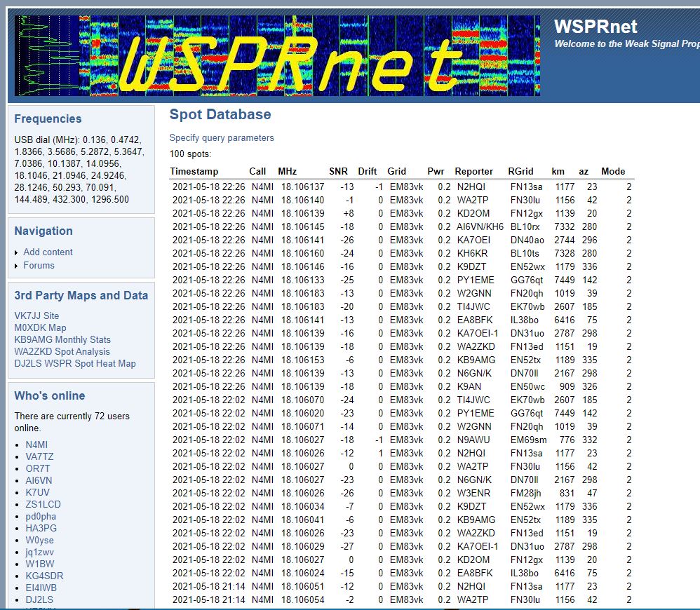
Task: Click the +8 SNR value
Action: pyautogui.click(x=348, y=213)
